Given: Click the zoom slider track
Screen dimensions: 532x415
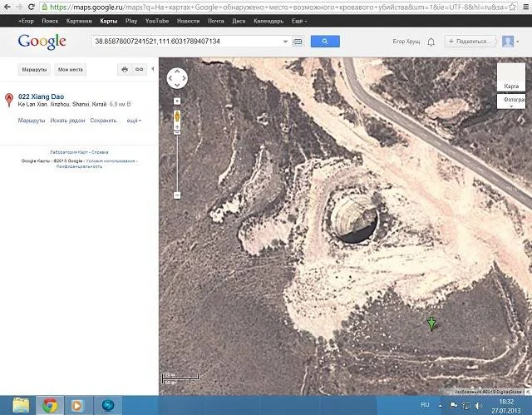Looking at the screenshot, I should (177, 163).
